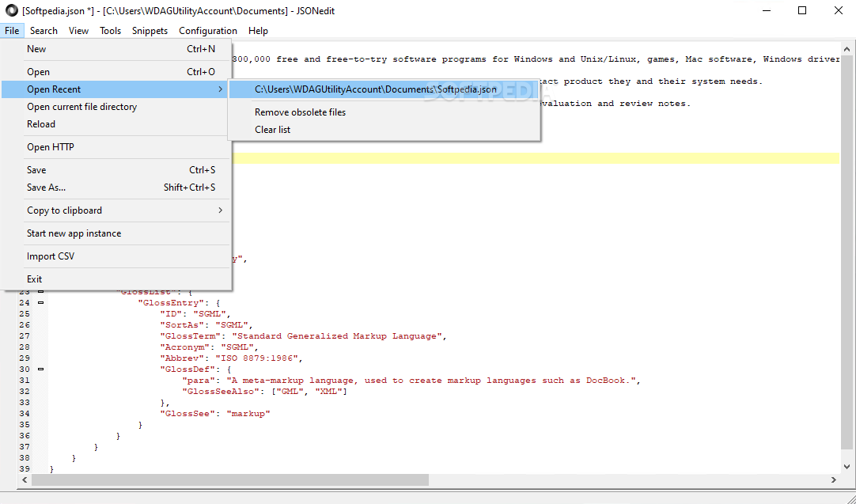Click the "XML" value on line 32
The height and width of the screenshot is (504, 856).
coord(328,392)
